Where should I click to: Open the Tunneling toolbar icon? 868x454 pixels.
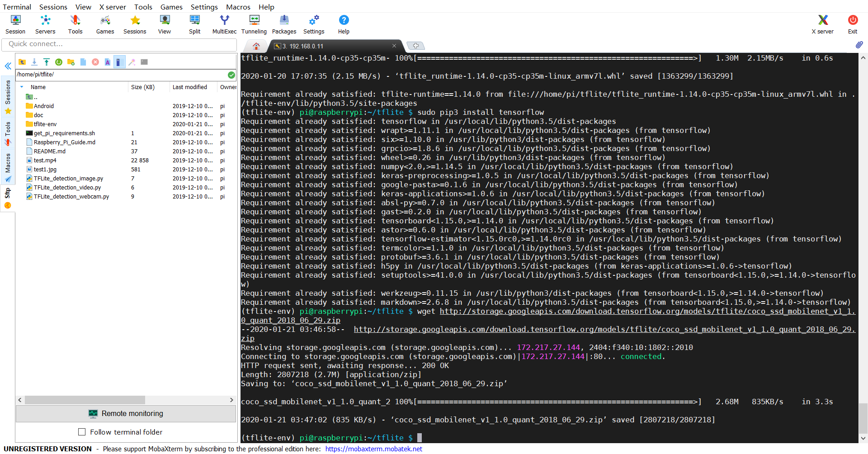254,24
